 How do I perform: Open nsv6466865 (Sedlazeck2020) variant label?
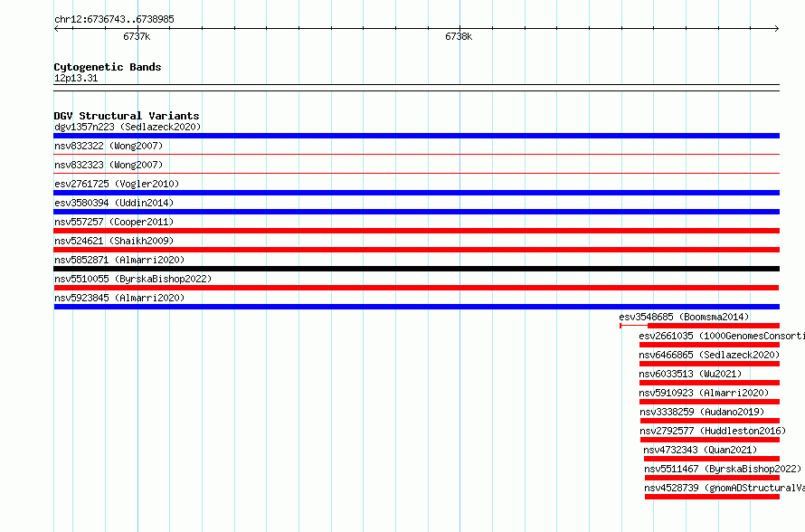coord(709,355)
